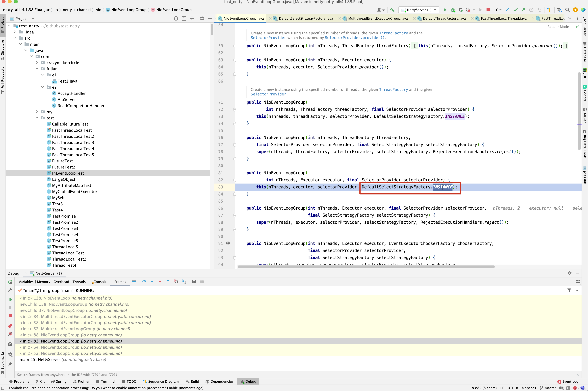This screenshot has height=391, width=588.
Task: Click the Step Over debug icon
Action: [x=144, y=281]
